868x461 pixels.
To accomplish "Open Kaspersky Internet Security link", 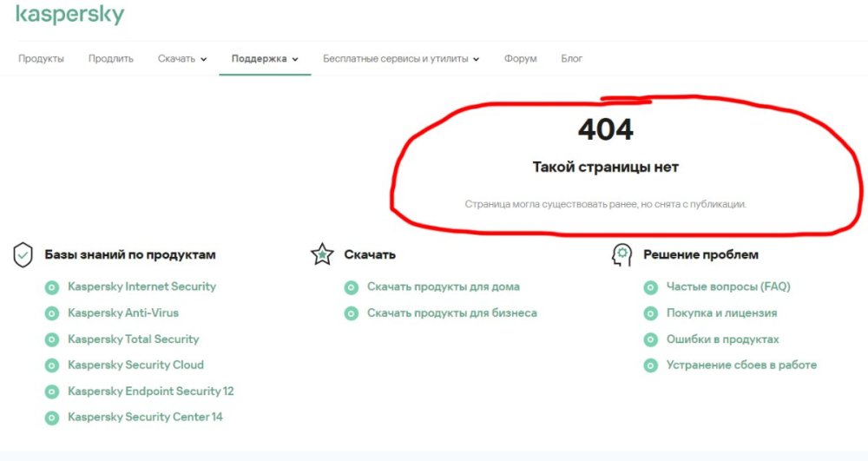I will tap(141, 286).
